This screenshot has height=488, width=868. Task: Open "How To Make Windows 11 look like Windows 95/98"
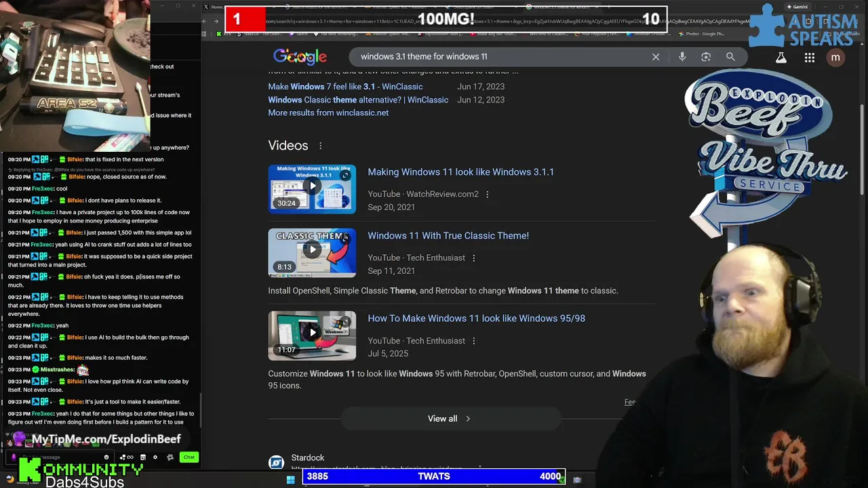pos(477,319)
